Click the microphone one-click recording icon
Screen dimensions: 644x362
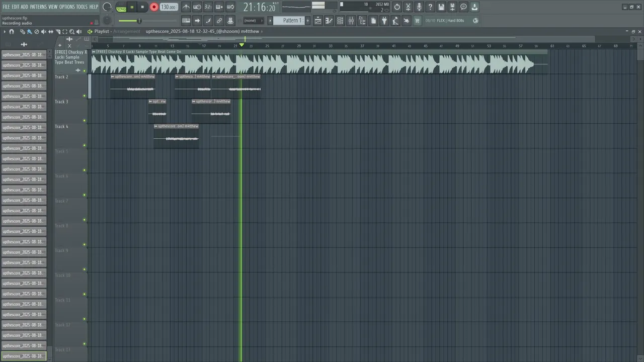coord(419,7)
